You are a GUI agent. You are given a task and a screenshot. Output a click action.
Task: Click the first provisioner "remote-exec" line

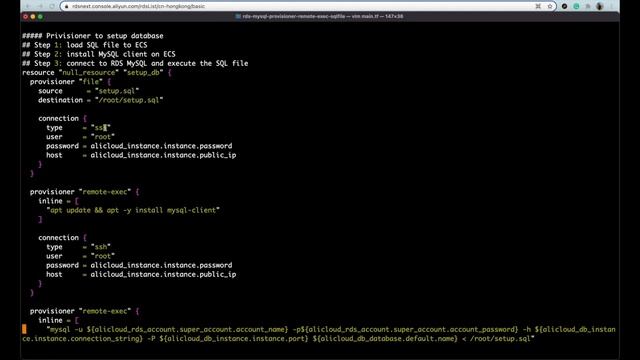[84, 192]
